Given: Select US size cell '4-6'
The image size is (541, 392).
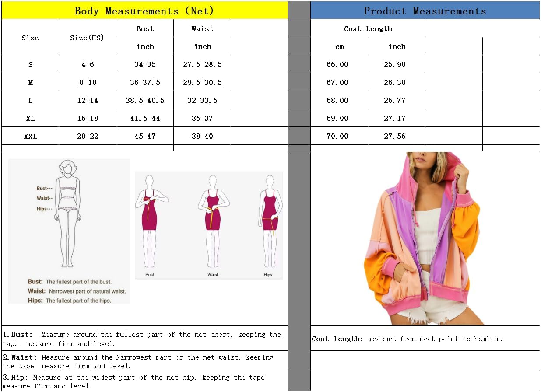Looking at the screenshot, I should point(88,64).
